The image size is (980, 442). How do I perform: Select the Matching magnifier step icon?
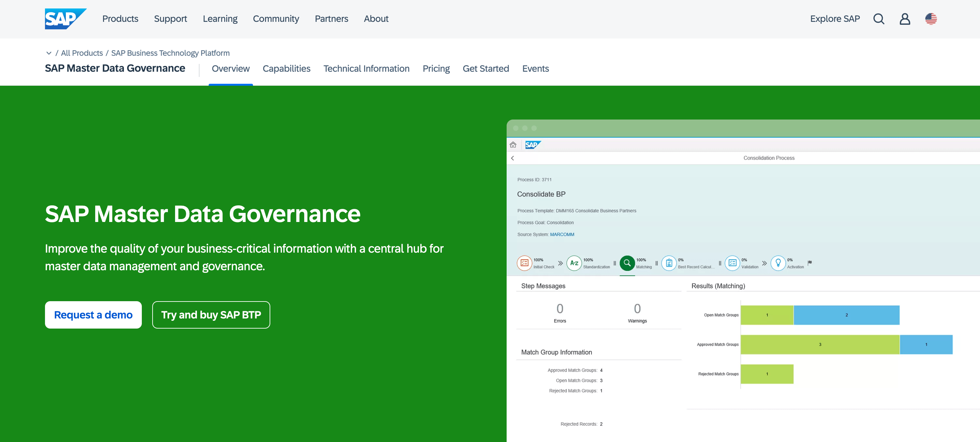(627, 263)
